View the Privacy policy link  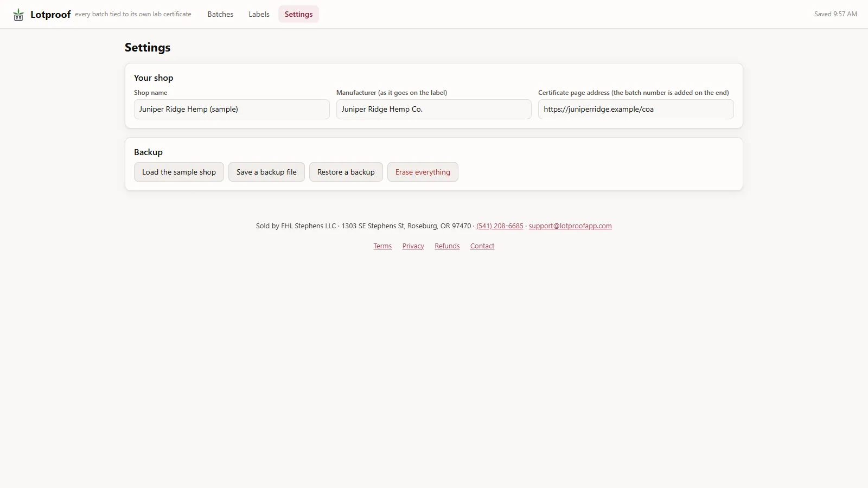[x=413, y=246]
